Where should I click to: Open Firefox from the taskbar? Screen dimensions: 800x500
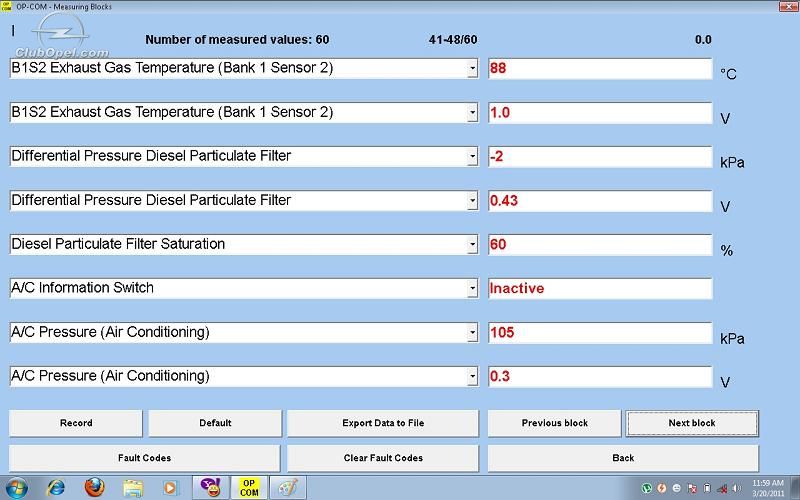coord(94,488)
